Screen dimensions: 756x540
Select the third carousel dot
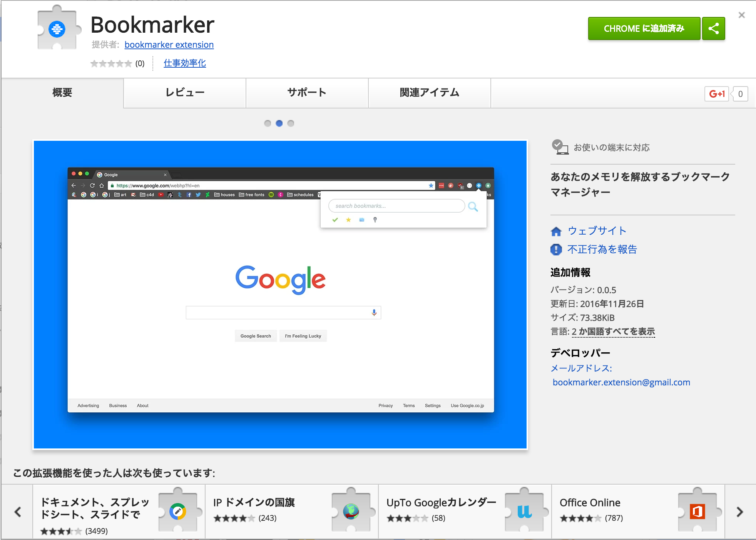(x=291, y=123)
